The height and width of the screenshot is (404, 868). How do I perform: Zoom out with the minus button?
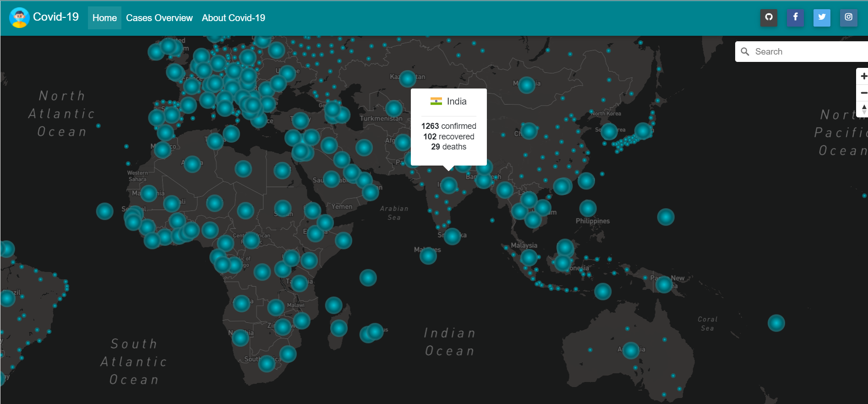[x=863, y=93]
